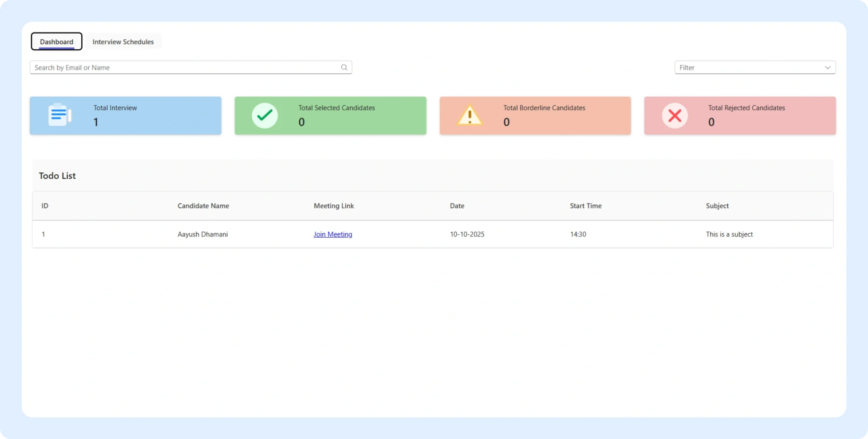Screen dimensions: 868x439
Task: Select the Dashboard tab
Action: [x=56, y=41]
